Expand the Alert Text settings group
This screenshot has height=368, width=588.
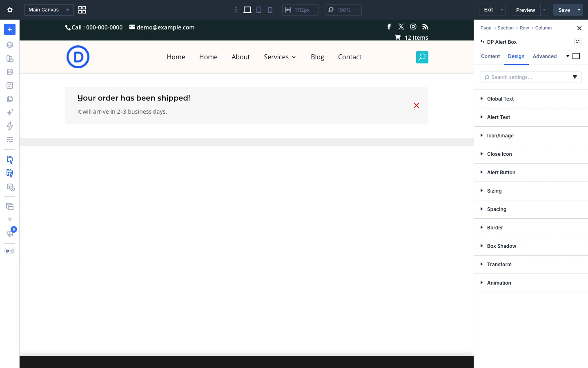(x=531, y=117)
